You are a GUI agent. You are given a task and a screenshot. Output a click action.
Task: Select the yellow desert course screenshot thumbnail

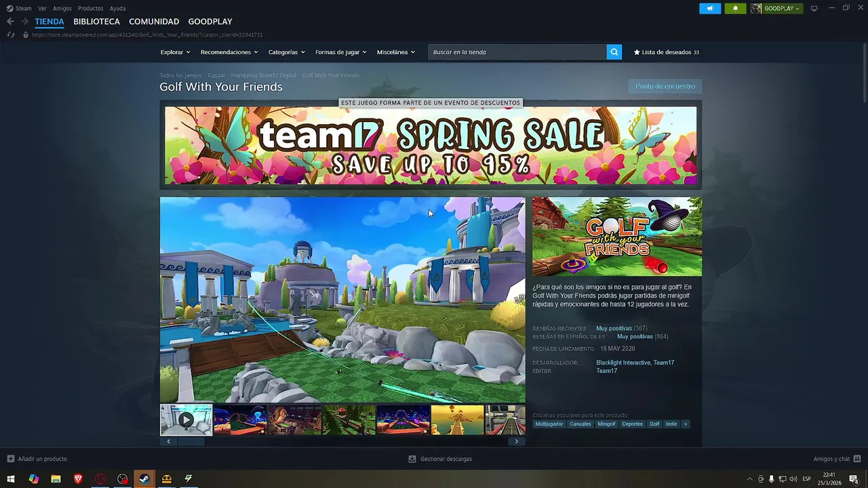tap(458, 420)
